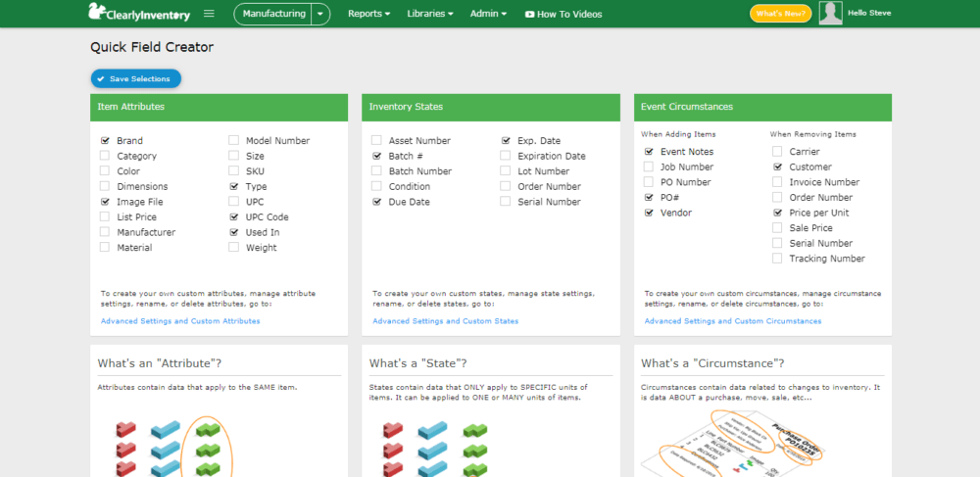Check the Size attribute checkbox

(234, 156)
